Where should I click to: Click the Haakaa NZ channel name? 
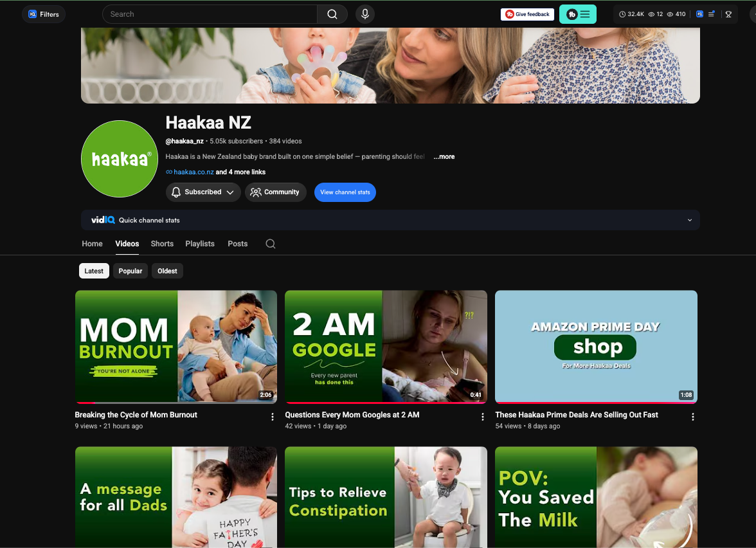coord(208,122)
